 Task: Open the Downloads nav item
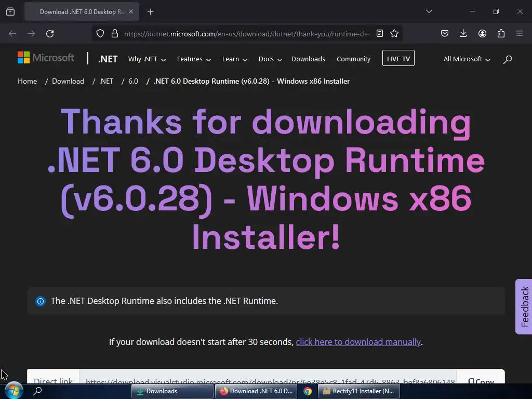click(308, 59)
